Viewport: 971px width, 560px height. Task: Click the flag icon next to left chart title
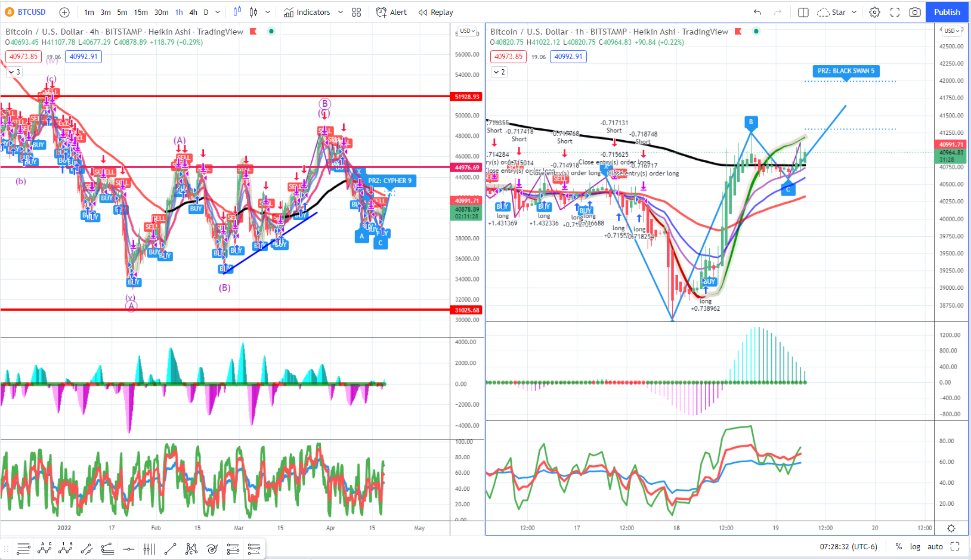(253, 32)
